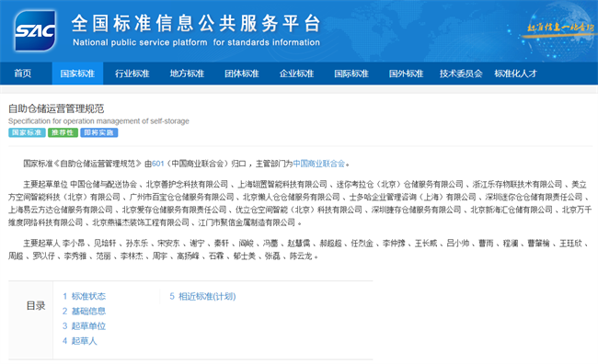
Task: Open the 首页 nav item
Action: 22,74
